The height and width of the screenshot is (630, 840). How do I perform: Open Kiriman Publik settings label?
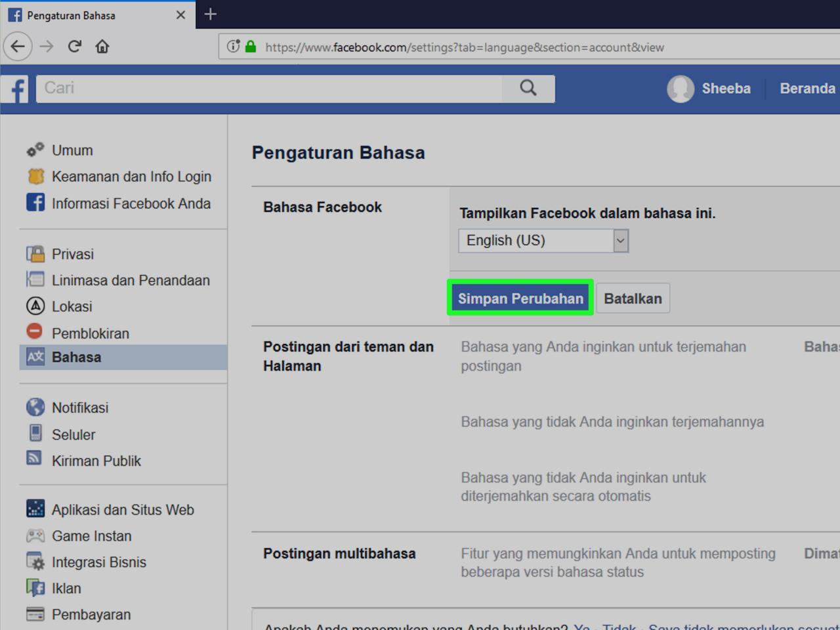(x=96, y=461)
